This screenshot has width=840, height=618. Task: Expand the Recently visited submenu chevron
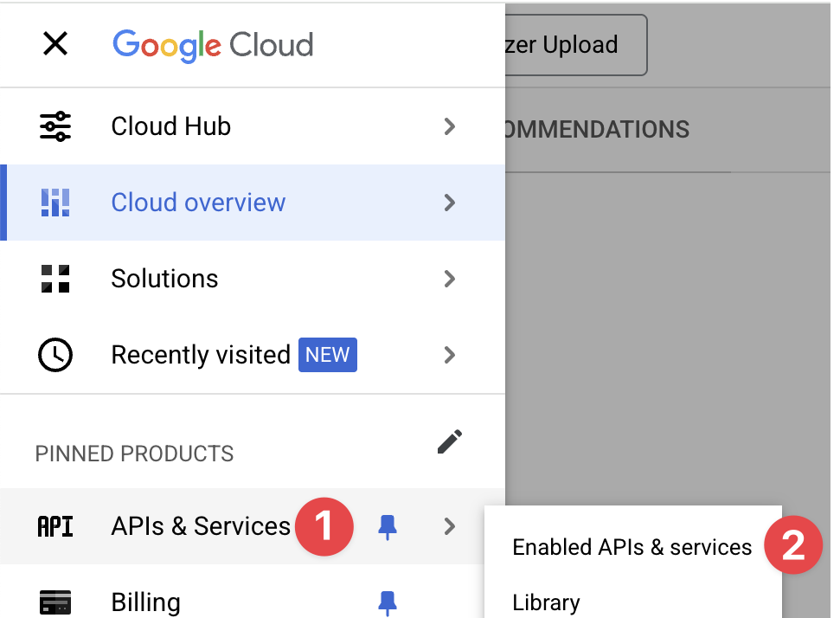tap(449, 355)
